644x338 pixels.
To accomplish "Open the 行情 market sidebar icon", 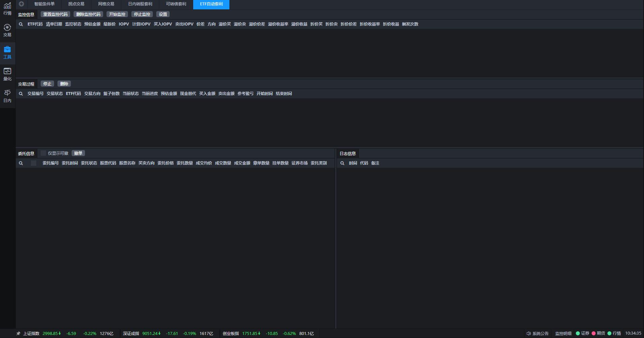I will coord(7,9).
